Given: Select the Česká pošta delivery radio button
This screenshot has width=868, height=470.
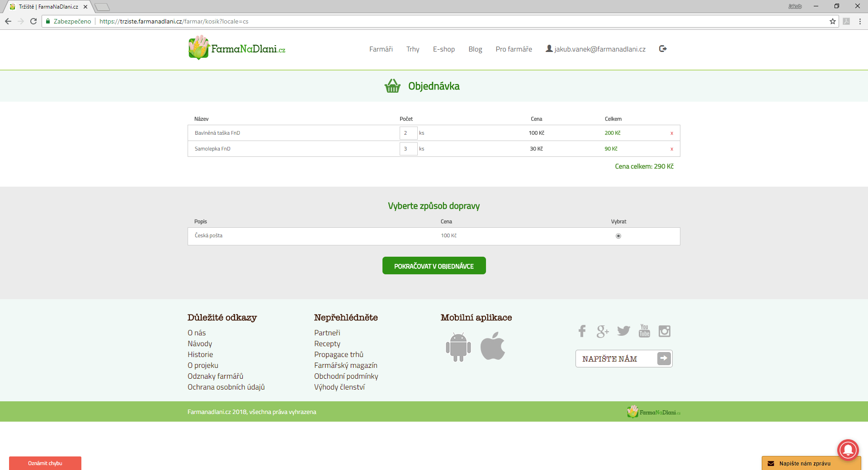Looking at the screenshot, I should pos(618,236).
